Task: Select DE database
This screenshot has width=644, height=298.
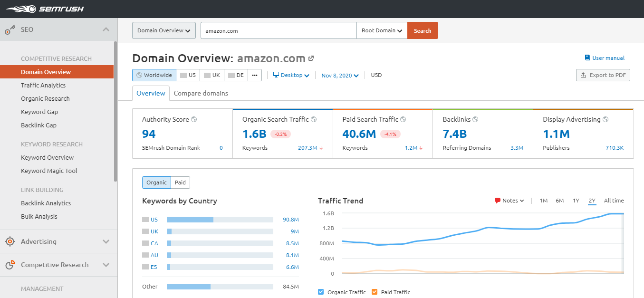Action: coord(236,75)
